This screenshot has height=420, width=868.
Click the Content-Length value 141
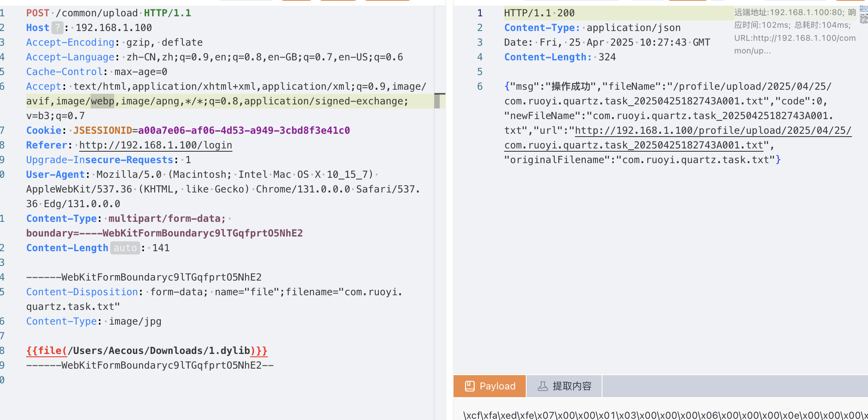point(161,248)
